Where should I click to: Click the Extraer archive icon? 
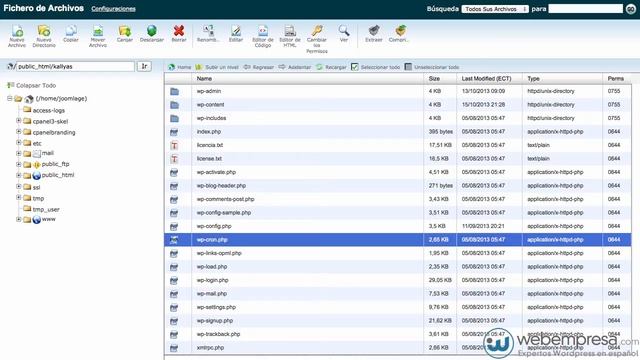[373, 31]
